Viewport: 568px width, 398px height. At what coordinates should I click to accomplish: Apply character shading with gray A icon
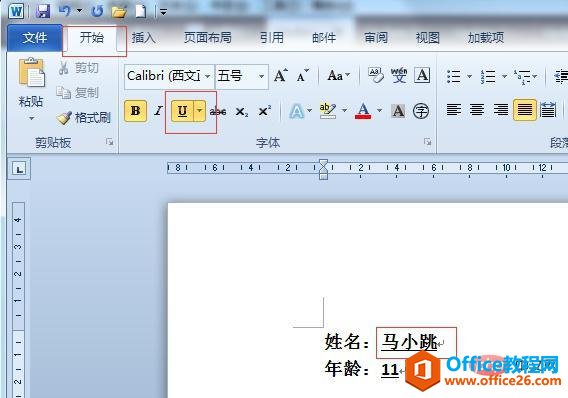tap(398, 111)
